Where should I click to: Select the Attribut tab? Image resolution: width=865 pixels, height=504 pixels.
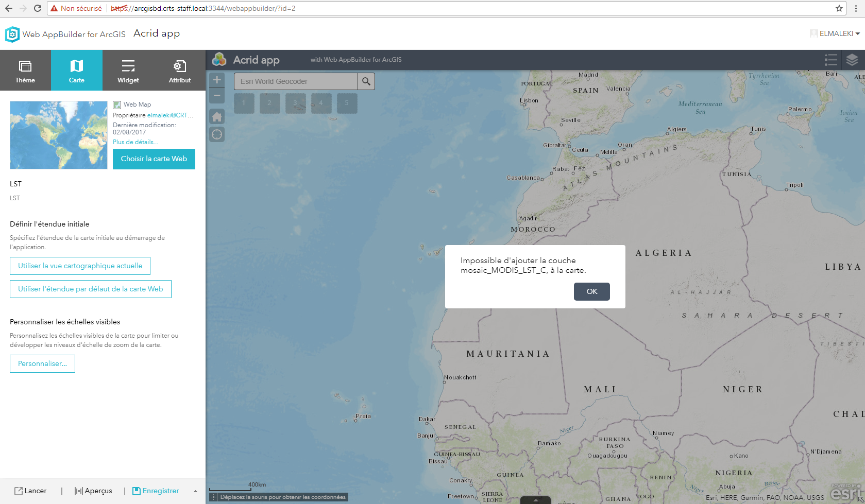180,71
